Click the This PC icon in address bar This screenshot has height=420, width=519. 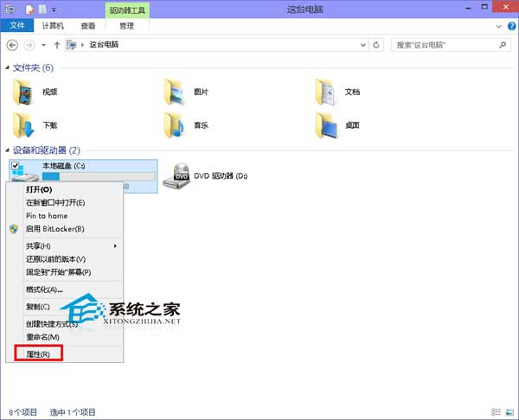coord(72,45)
